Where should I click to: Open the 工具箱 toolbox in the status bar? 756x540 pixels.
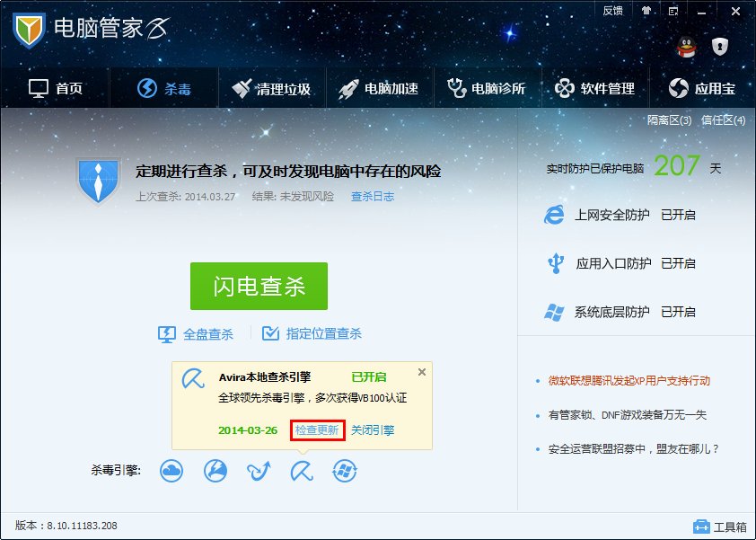pos(718,524)
